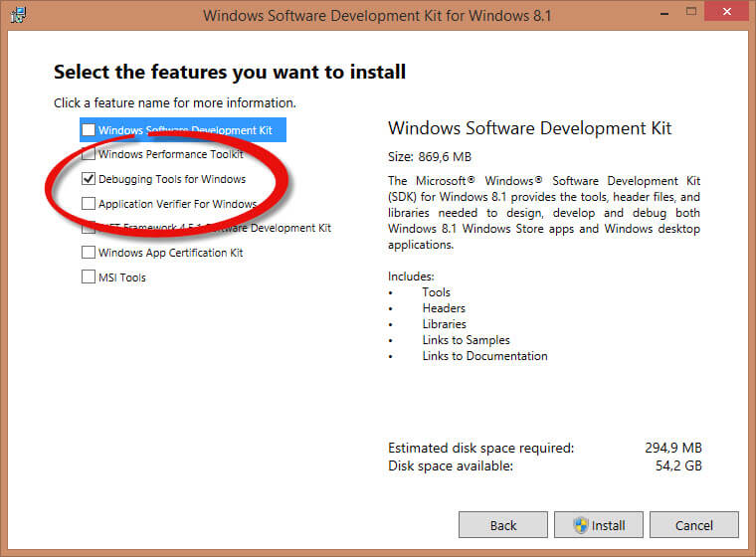This screenshot has width=756, height=557.
Task: Check the Windows App Certification Kit box
Action: click(89, 253)
